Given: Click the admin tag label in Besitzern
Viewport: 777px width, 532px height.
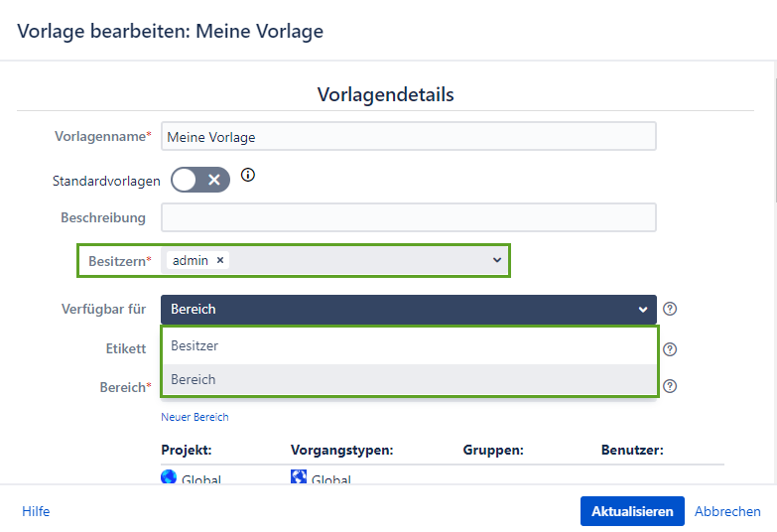Looking at the screenshot, I should 190,260.
